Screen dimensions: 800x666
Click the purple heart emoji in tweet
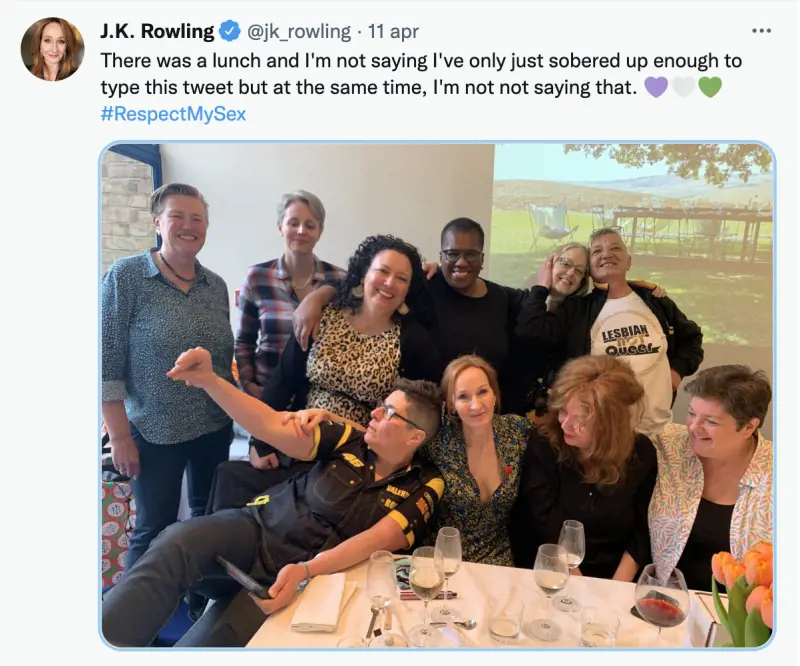(x=656, y=87)
